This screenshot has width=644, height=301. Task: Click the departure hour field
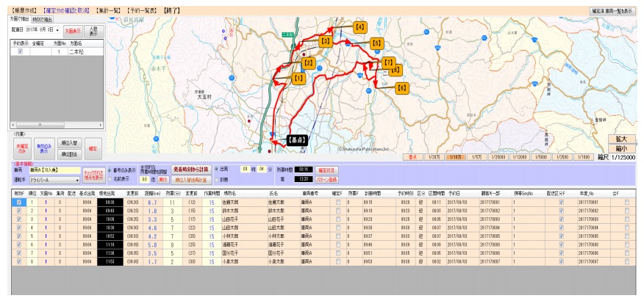coord(245,169)
